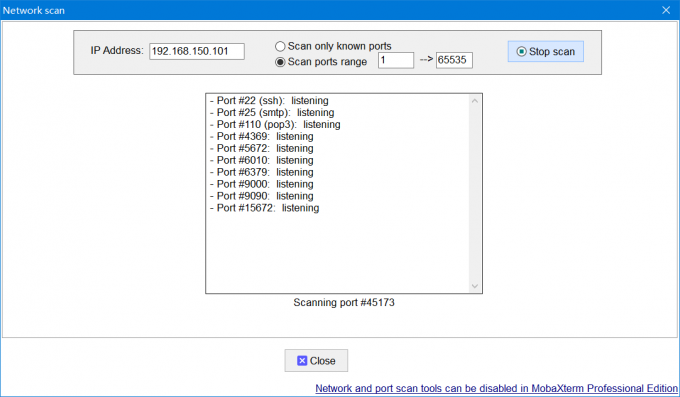Click the IP Address label

(x=117, y=50)
